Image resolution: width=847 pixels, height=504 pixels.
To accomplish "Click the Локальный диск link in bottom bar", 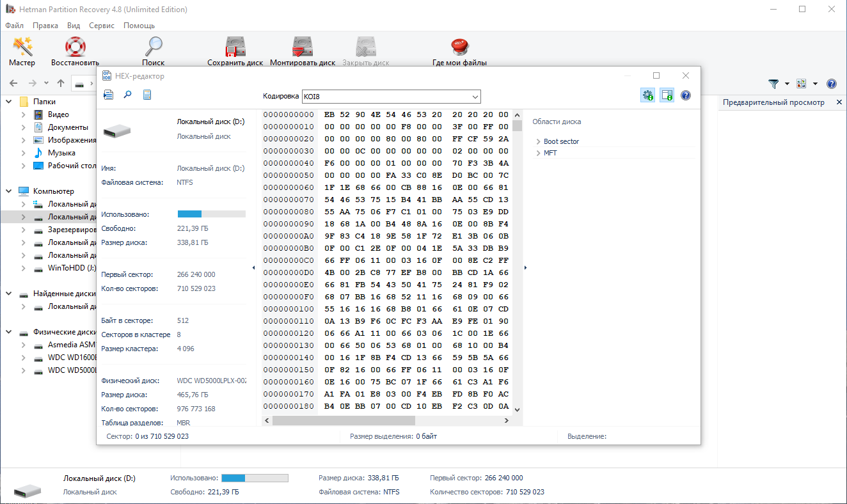I will (x=90, y=492).
